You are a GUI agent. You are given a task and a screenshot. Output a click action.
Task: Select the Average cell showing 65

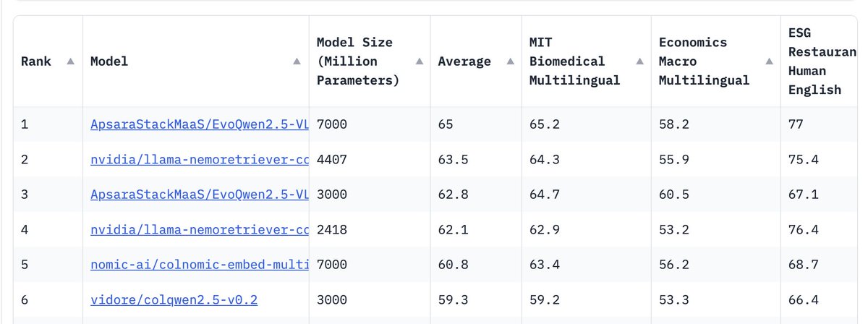(x=445, y=124)
